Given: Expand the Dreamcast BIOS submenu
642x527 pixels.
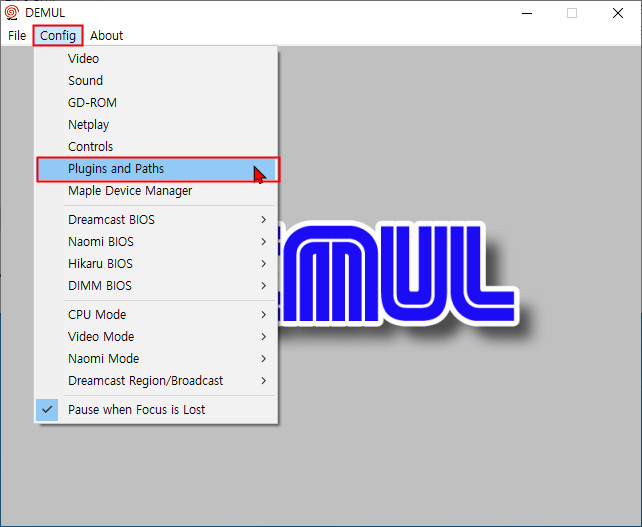Looking at the screenshot, I should pyautogui.click(x=156, y=220).
